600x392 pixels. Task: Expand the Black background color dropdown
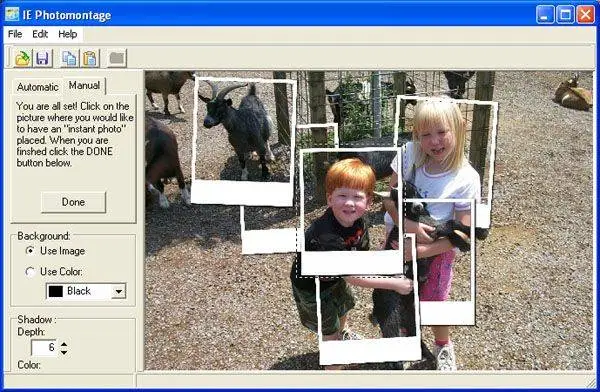point(119,291)
